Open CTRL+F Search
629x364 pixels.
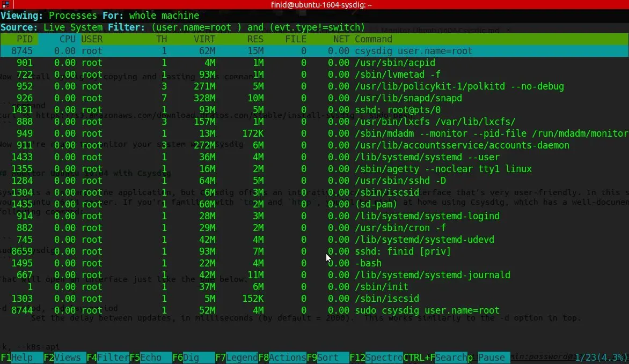(x=435, y=358)
